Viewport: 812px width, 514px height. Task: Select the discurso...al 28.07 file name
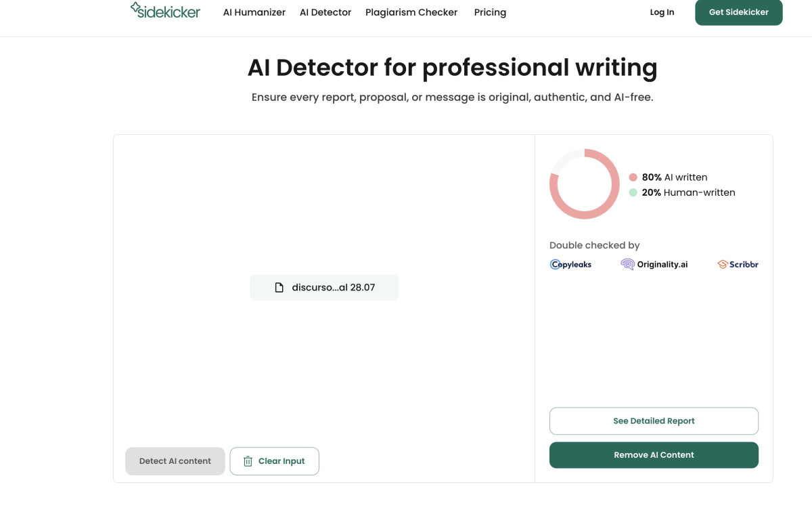pos(334,287)
